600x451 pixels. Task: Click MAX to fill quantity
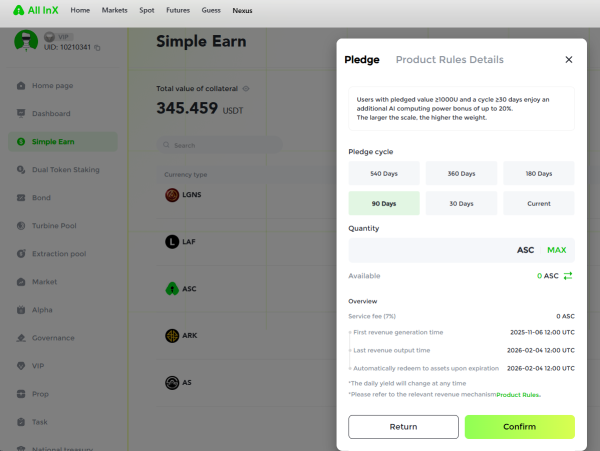point(556,250)
